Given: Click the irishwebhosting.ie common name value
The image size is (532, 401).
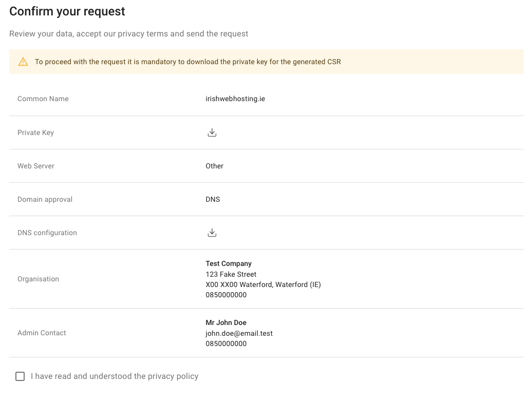Looking at the screenshot, I should tap(235, 99).
